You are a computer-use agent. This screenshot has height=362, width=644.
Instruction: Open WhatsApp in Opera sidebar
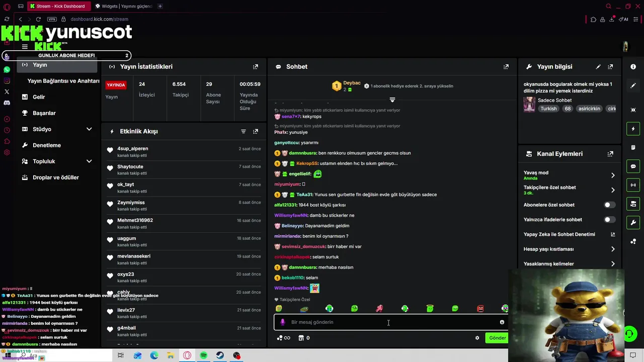(x=7, y=69)
